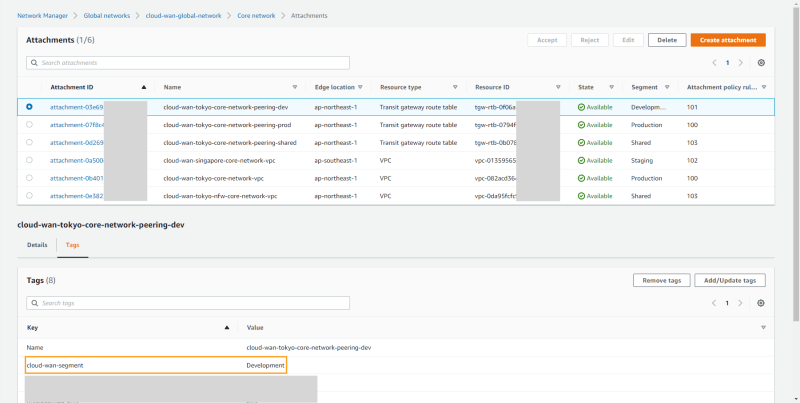800x403 pixels.
Task: Switch to the Tags tab
Action: pos(72,245)
